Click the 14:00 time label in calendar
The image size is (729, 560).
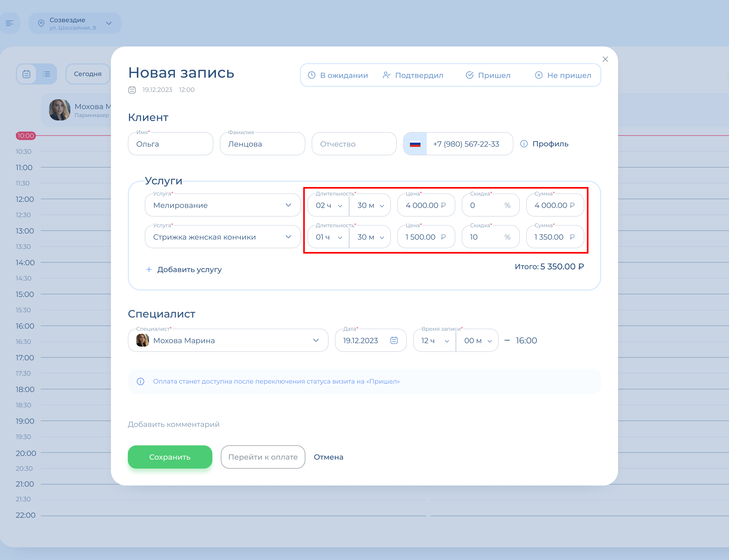(x=25, y=262)
